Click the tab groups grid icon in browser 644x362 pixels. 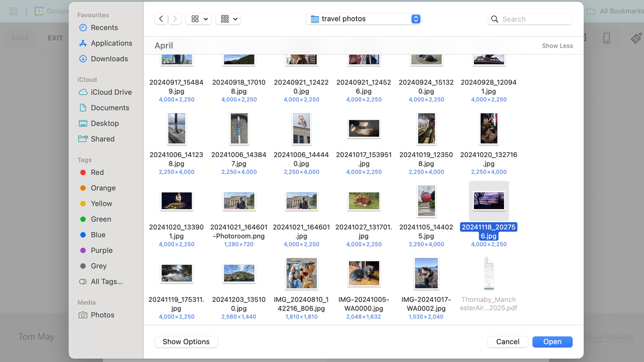click(x=14, y=11)
